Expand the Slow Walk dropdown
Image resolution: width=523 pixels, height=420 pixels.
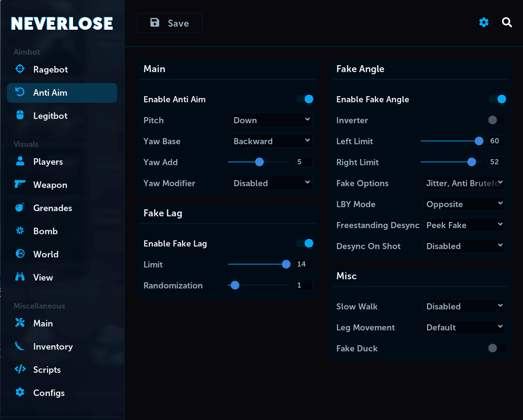coord(464,306)
